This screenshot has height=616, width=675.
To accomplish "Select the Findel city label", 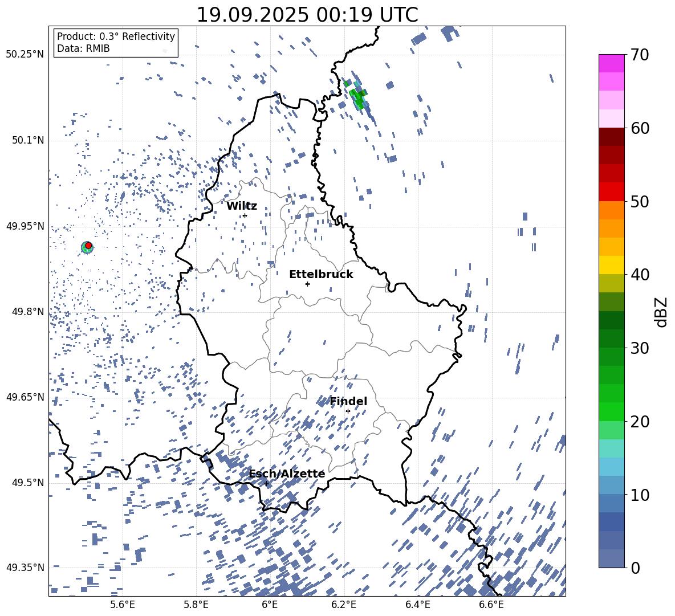I will point(348,401).
